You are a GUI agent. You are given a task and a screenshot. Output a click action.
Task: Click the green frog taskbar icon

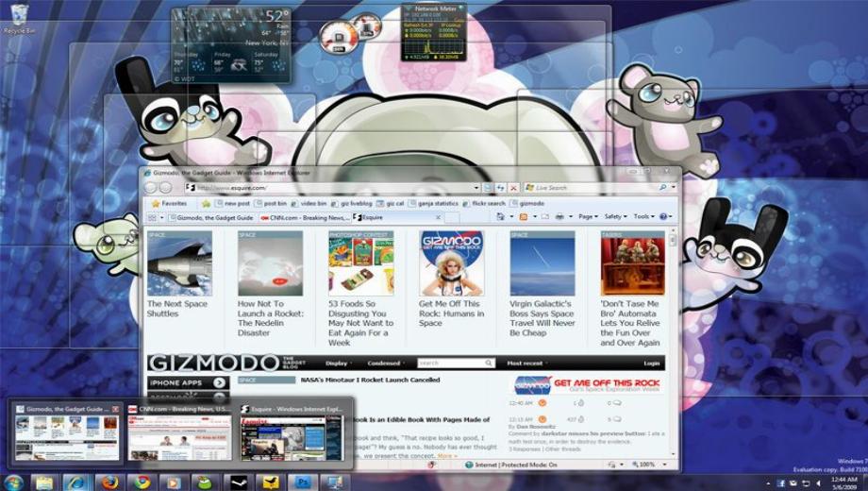coord(206,483)
